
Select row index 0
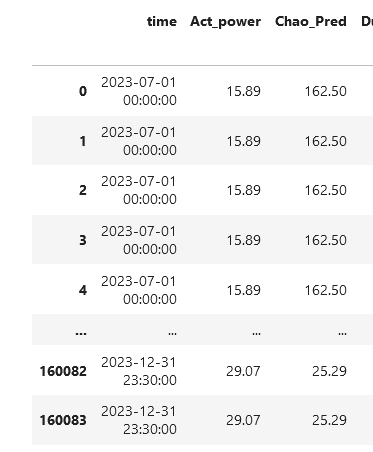click(x=83, y=91)
